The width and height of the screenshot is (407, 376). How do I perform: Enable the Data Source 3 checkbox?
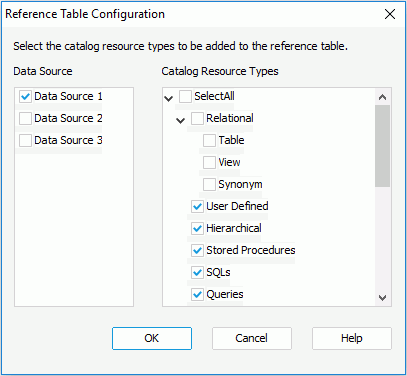pyautogui.click(x=25, y=140)
